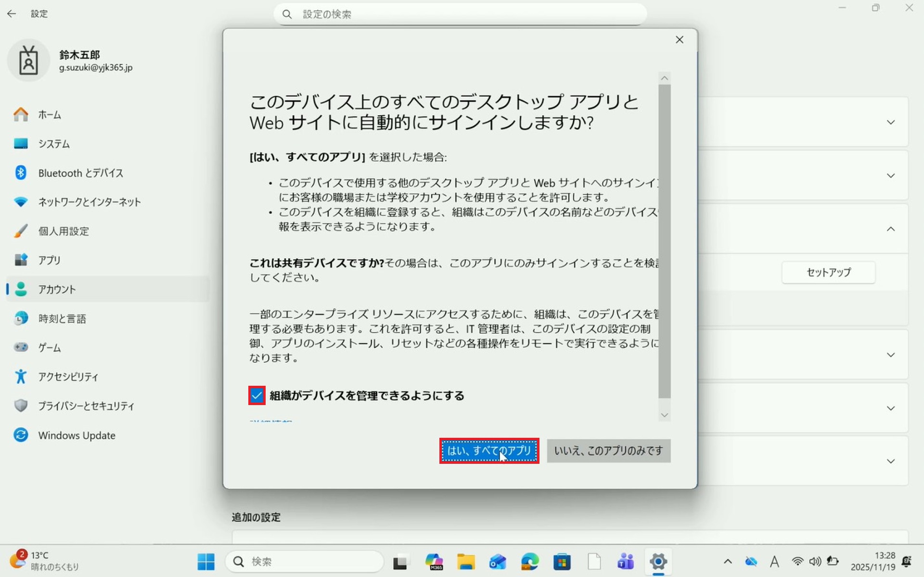Screen dimensions: 924x577
Task: Check the organization device management checkbox
Action: coord(257,395)
